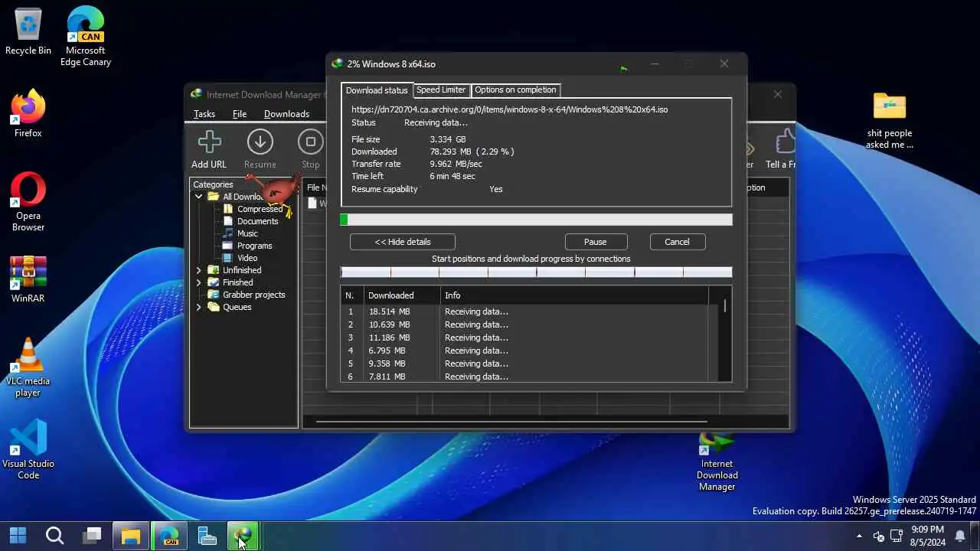Open Microsoft Edge Canary desktop shortcut
The image size is (980, 551).
pyautogui.click(x=86, y=37)
